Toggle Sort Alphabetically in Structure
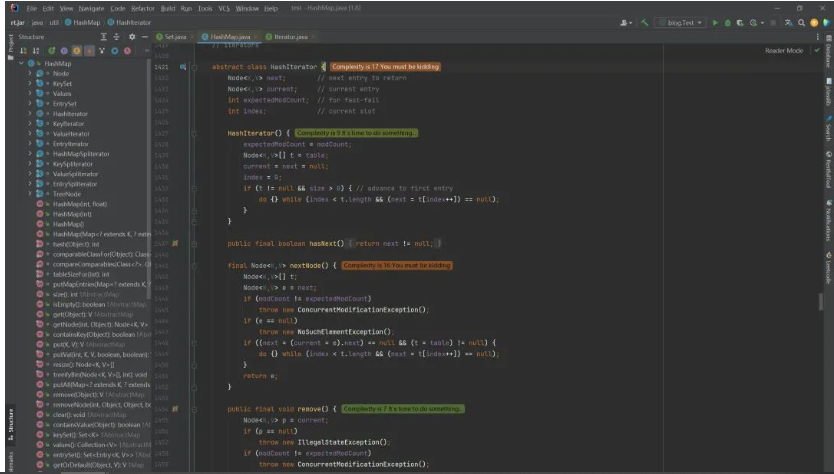This screenshot has width=834, height=474. [x=36, y=51]
